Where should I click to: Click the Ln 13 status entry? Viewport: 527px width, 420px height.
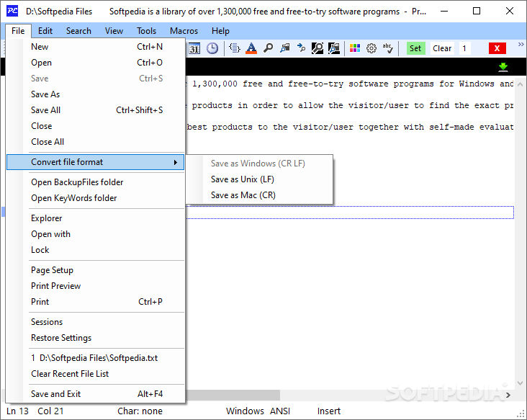17,411
